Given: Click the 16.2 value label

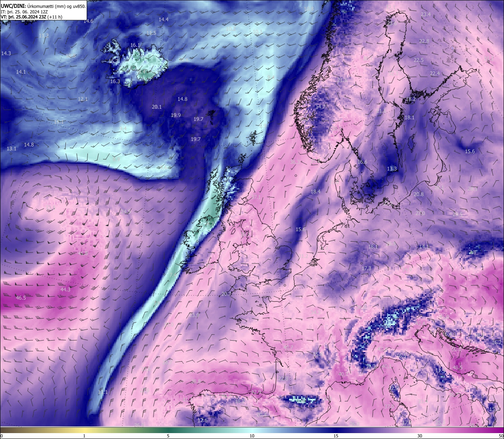Looking at the screenshot, I should pos(497,343).
